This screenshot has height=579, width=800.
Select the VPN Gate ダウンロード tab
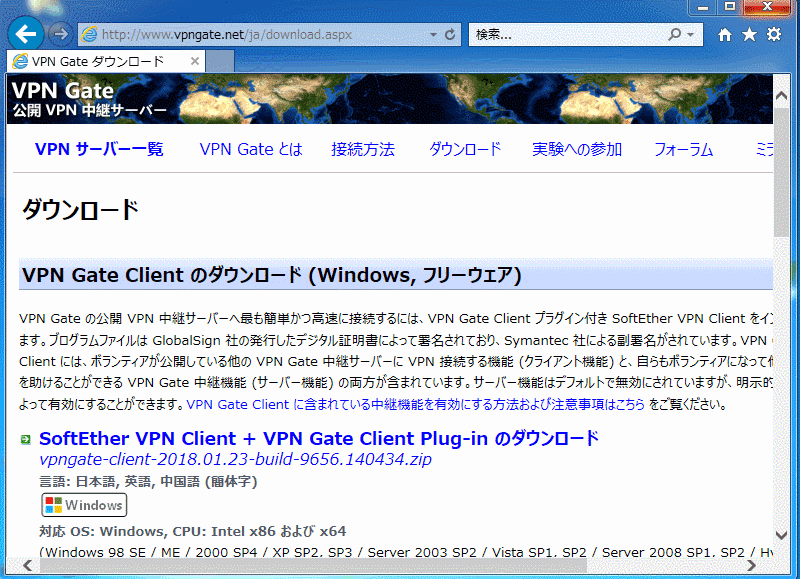pyautogui.click(x=106, y=61)
